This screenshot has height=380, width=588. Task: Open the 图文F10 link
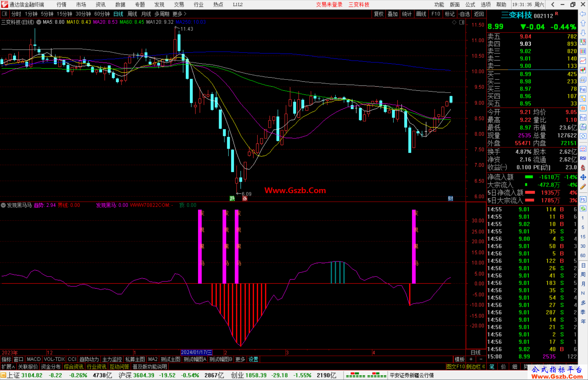pos(455,367)
